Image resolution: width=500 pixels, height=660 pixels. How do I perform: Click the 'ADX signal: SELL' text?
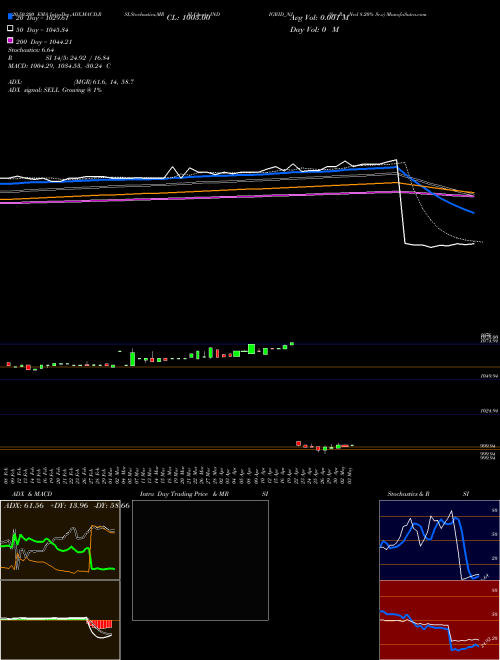tap(55, 90)
